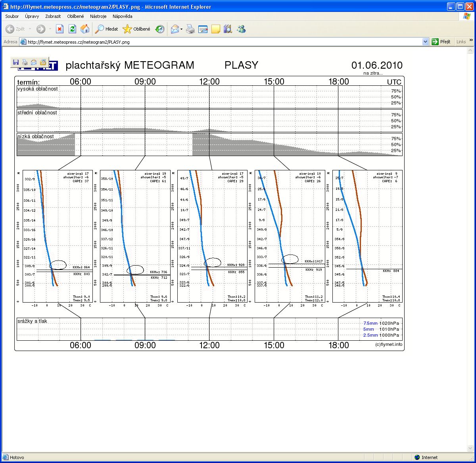Go to the Home page icon
The height and width of the screenshot is (463, 476).
85,29
